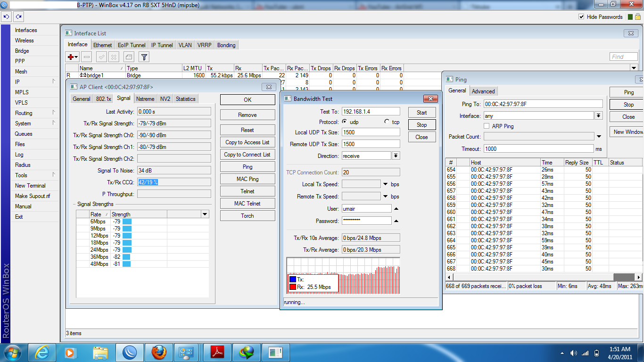Screen dimensions: 644x362
Task: Open Windows Explorer folder on taskbar
Action: pos(100,352)
